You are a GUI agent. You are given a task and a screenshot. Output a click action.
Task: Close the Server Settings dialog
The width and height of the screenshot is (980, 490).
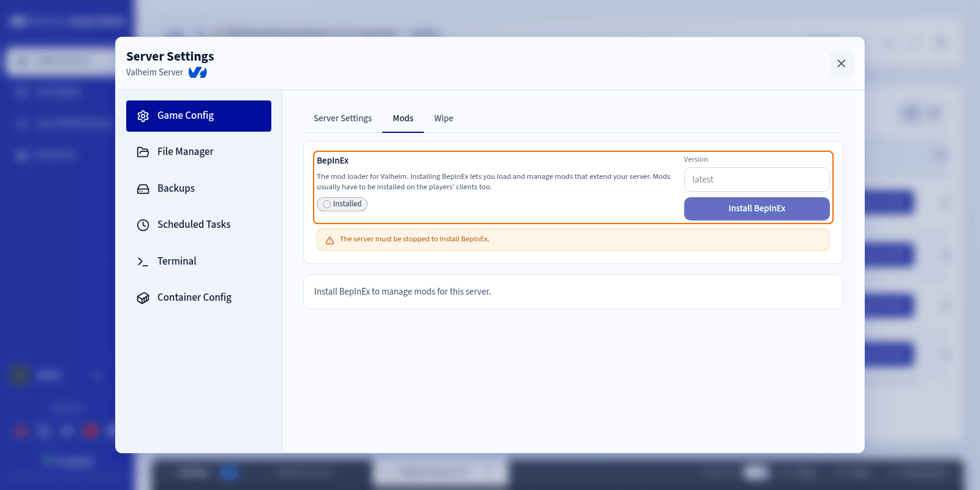[x=841, y=63]
